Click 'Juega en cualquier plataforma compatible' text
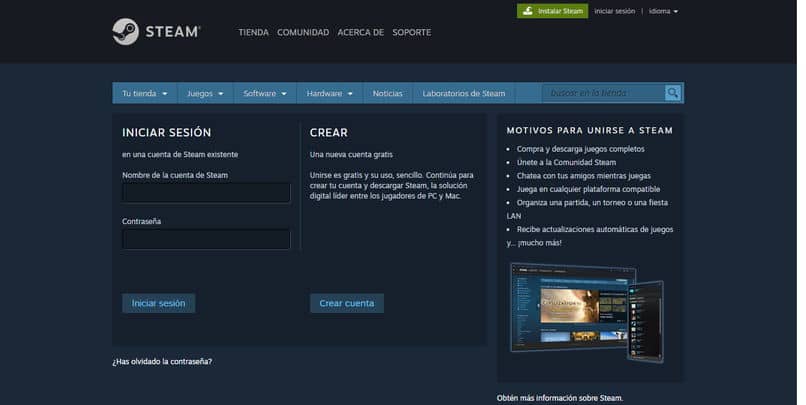The height and width of the screenshot is (405, 806). [588, 189]
